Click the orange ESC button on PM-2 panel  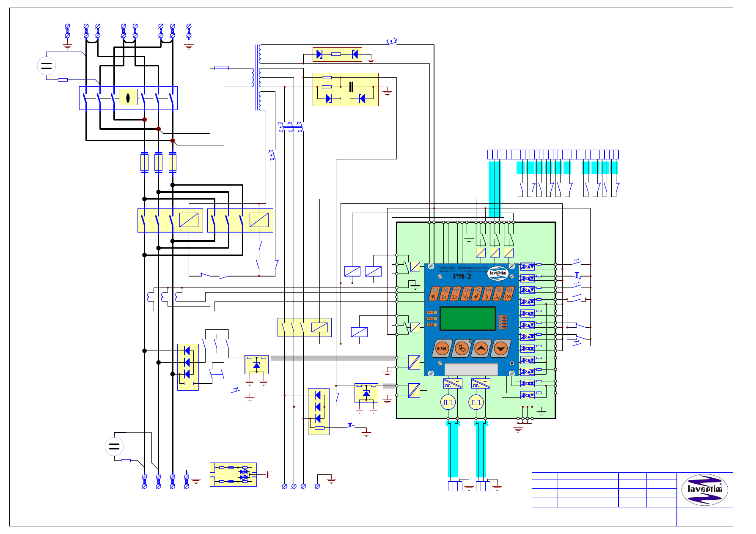pos(443,348)
